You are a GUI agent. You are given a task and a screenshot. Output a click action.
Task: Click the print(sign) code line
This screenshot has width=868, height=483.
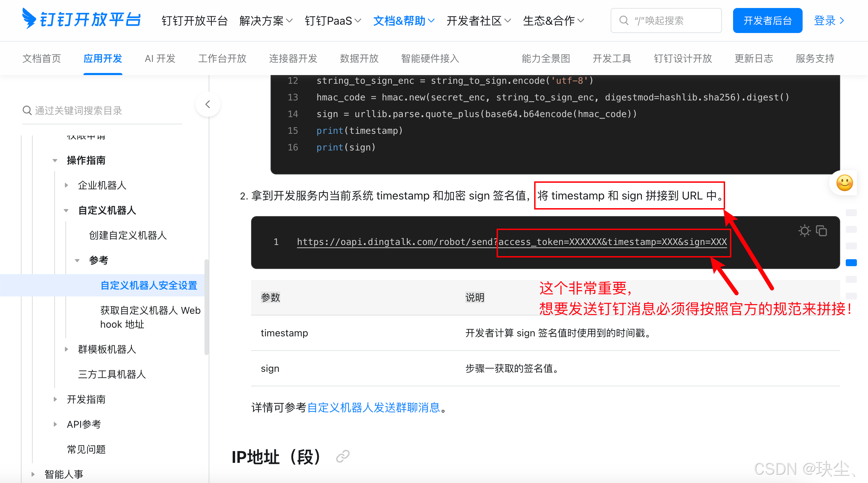[346, 147]
